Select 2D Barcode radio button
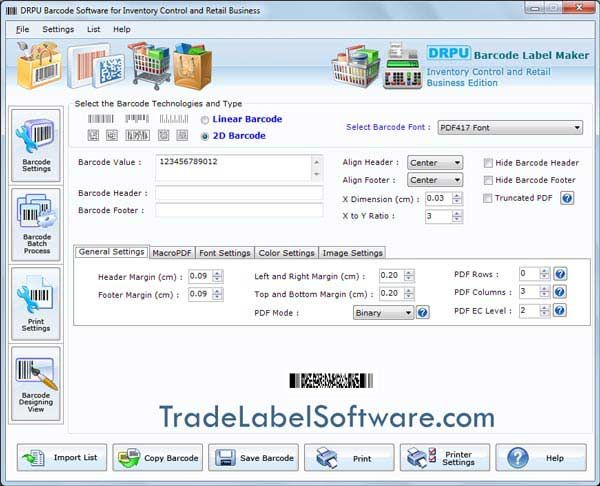This screenshot has height=486, width=600. click(205, 136)
